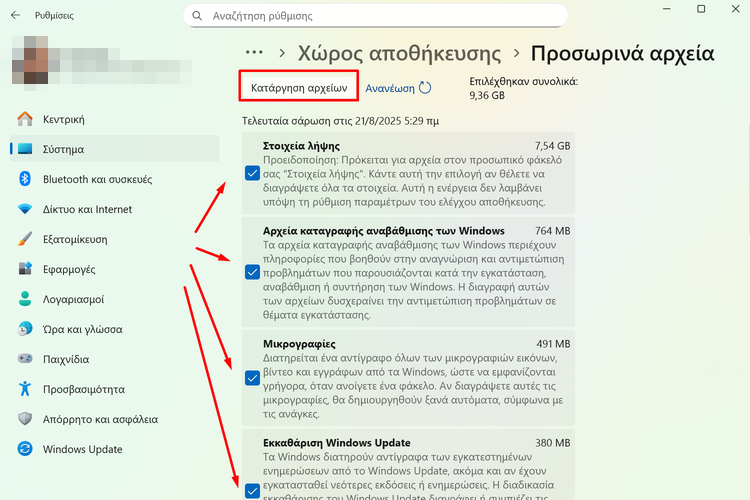Click the 7,54 GB size value
This screenshot has height=500, width=750.
click(x=552, y=145)
